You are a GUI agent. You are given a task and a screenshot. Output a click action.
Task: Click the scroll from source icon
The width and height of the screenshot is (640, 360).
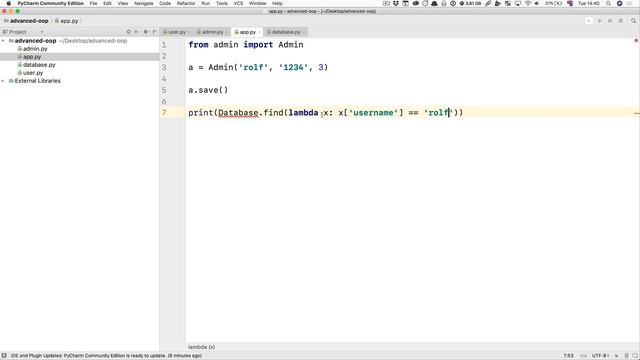pos(129,32)
